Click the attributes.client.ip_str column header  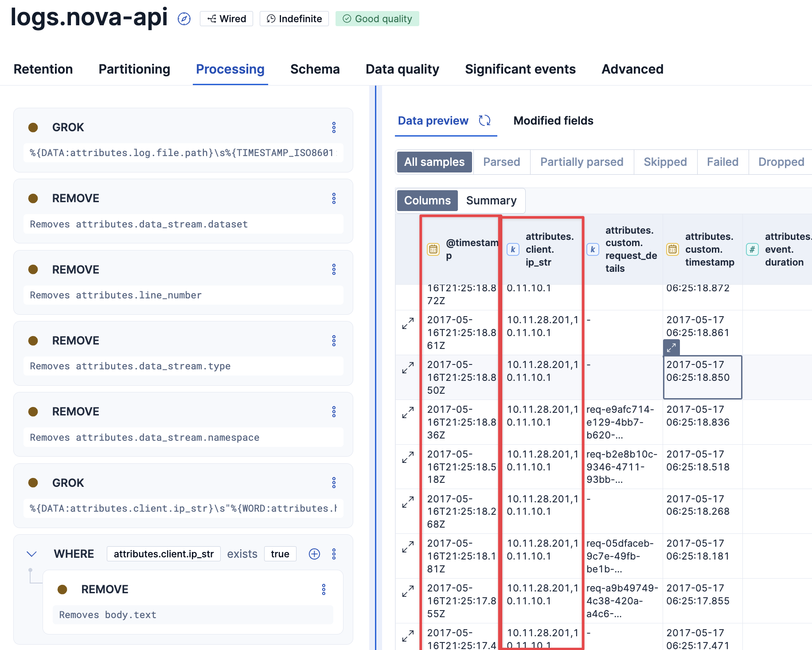543,249
